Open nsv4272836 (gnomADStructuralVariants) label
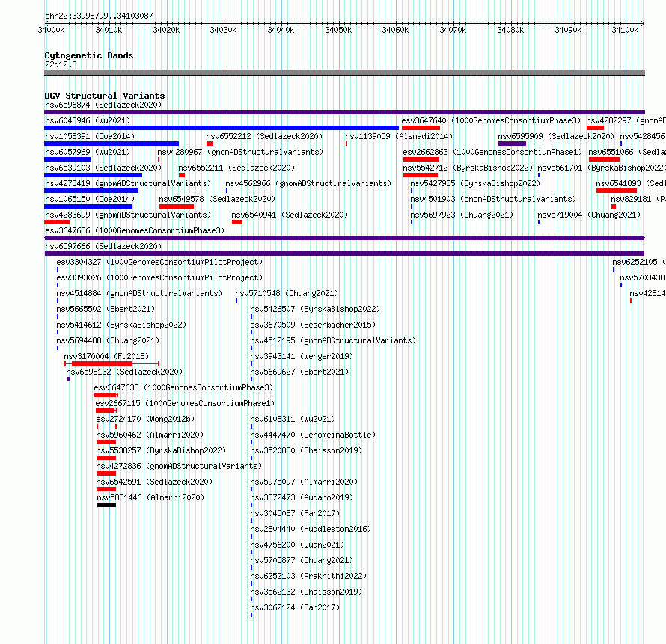666x644 pixels. click(179, 466)
